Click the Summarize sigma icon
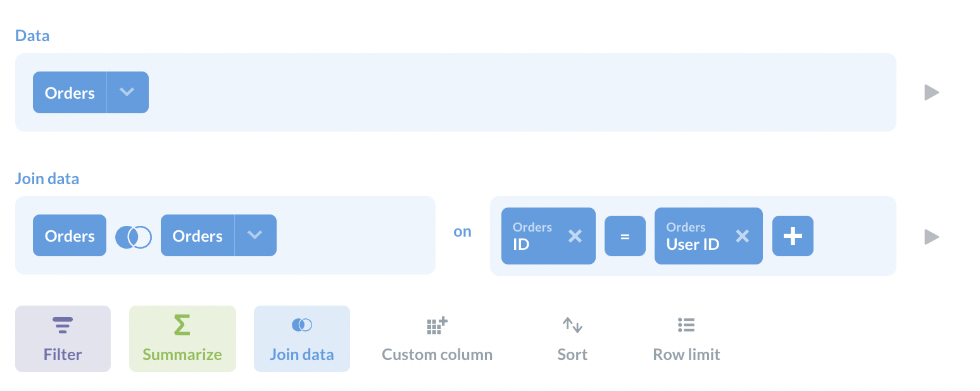The width and height of the screenshot is (980, 391). coord(182,324)
